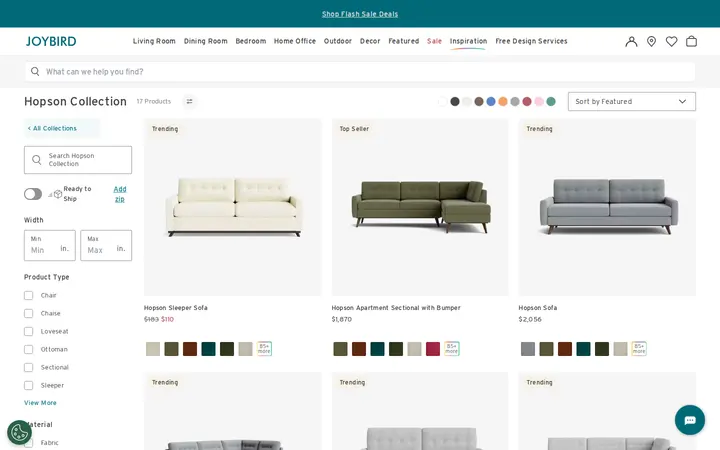720x450 pixels.
Task: Open the Featured menu
Action: (x=404, y=41)
